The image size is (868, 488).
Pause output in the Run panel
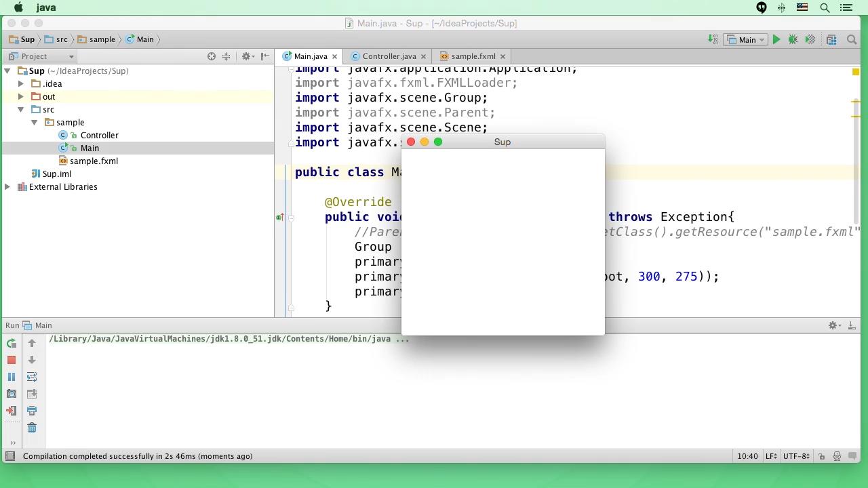12,377
